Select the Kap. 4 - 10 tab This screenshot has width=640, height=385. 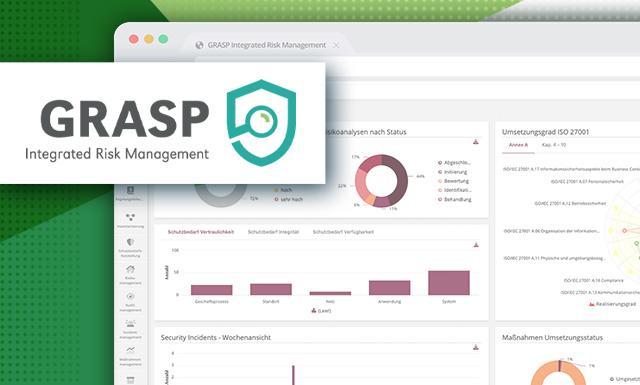click(553, 145)
